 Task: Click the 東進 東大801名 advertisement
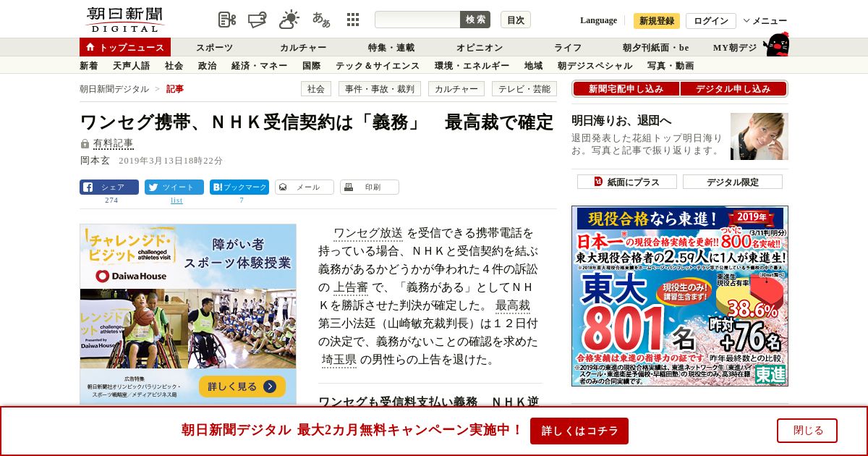[x=680, y=296]
